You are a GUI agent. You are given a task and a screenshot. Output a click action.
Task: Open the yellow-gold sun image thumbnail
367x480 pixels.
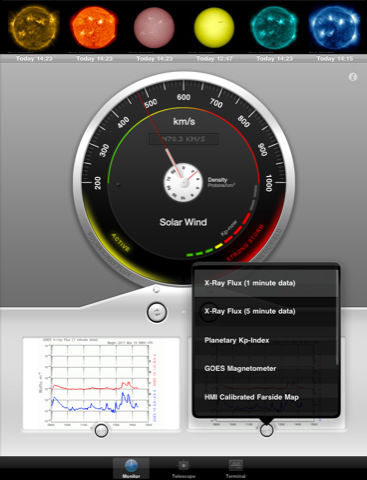[34, 28]
